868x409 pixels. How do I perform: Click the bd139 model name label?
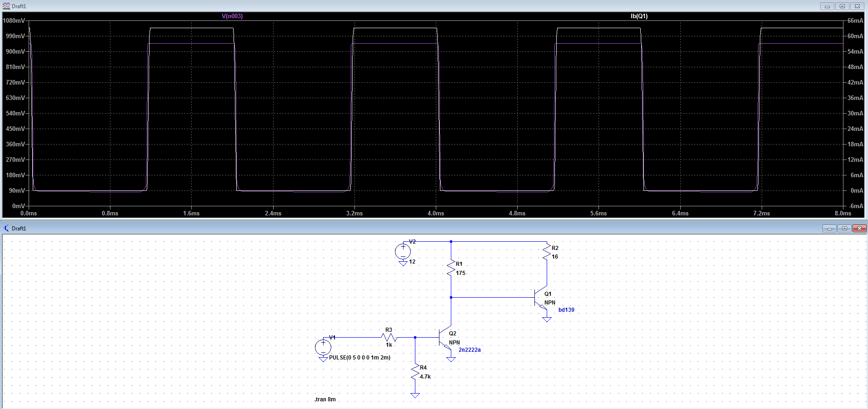tap(566, 310)
